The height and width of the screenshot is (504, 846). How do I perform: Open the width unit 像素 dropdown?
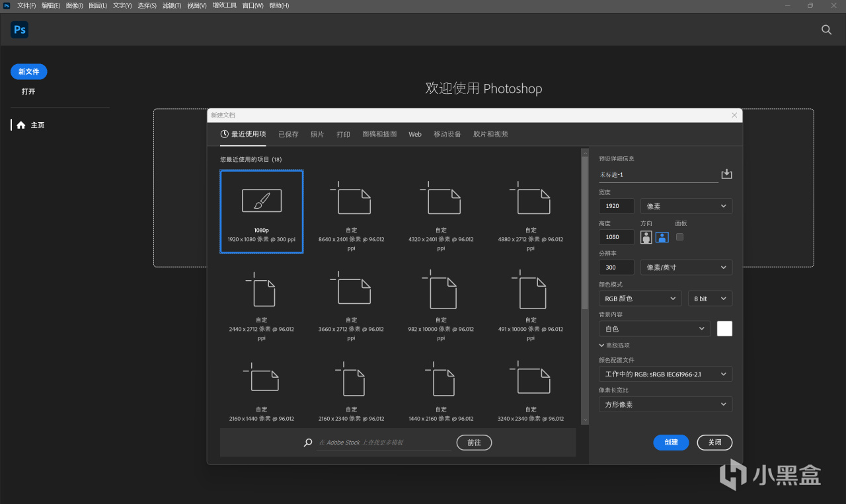[686, 206]
